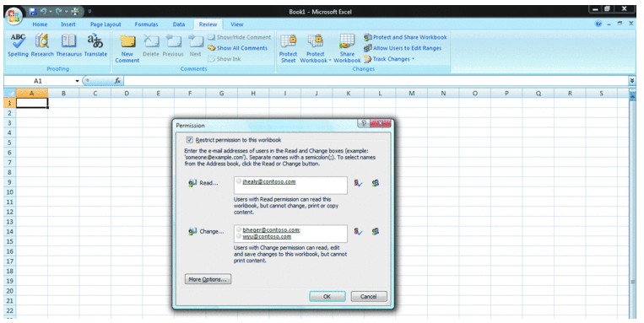The image size is (644, 323).
Task: Click Permission dialog help button
Action: click(x=363, y=123)
